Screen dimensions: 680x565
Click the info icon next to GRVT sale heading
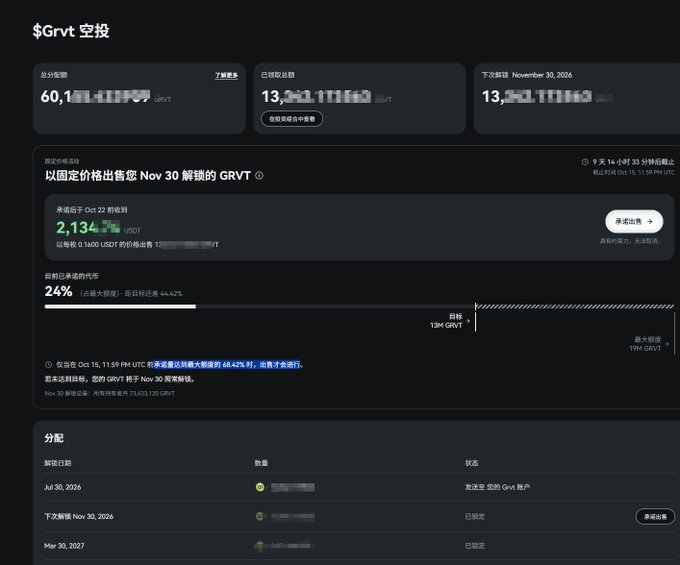tap(259, 176)
